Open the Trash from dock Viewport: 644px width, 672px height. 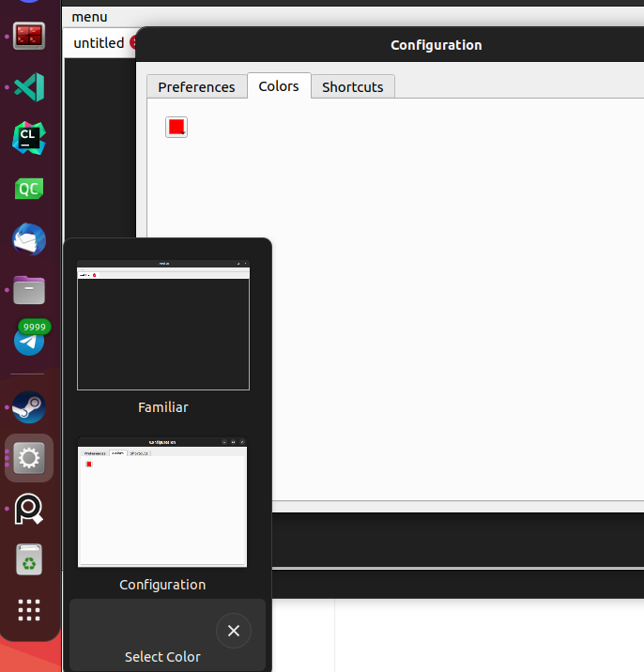coord(29,559)
